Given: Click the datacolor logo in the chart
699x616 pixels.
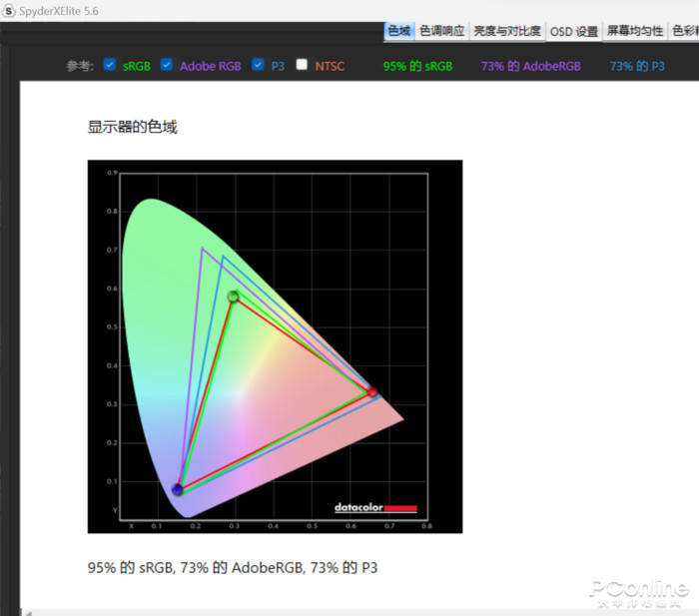Looking at the screenshot, I should [375, 508].
